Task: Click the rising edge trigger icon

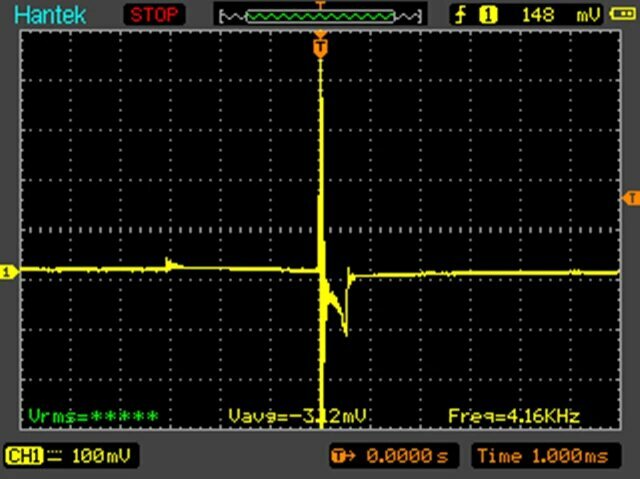Action: (461, 15)
